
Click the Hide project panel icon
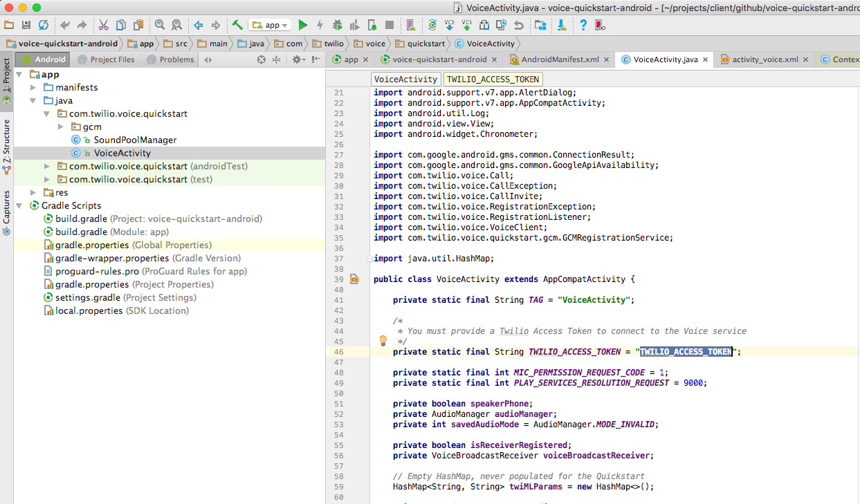click(315, 59)
